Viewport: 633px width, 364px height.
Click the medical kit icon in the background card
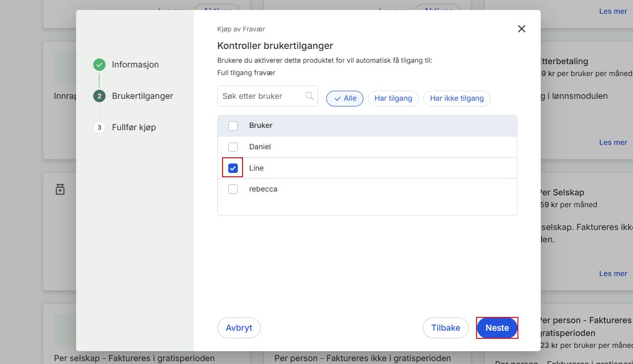click(60, 190)
